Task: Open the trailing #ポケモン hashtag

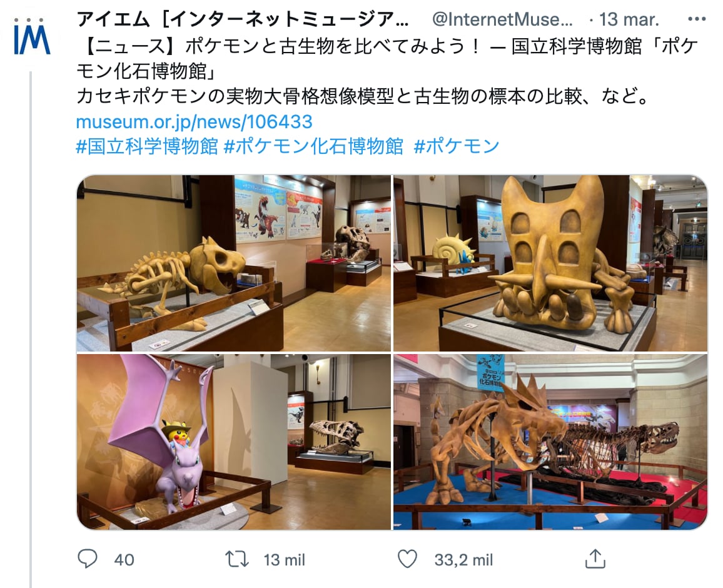Action: 457,146
